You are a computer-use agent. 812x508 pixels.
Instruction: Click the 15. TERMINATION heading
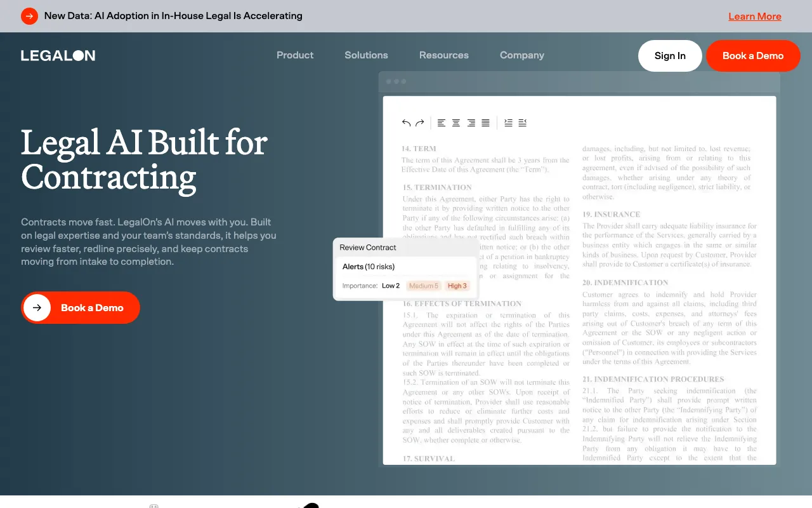click(438, 187)
